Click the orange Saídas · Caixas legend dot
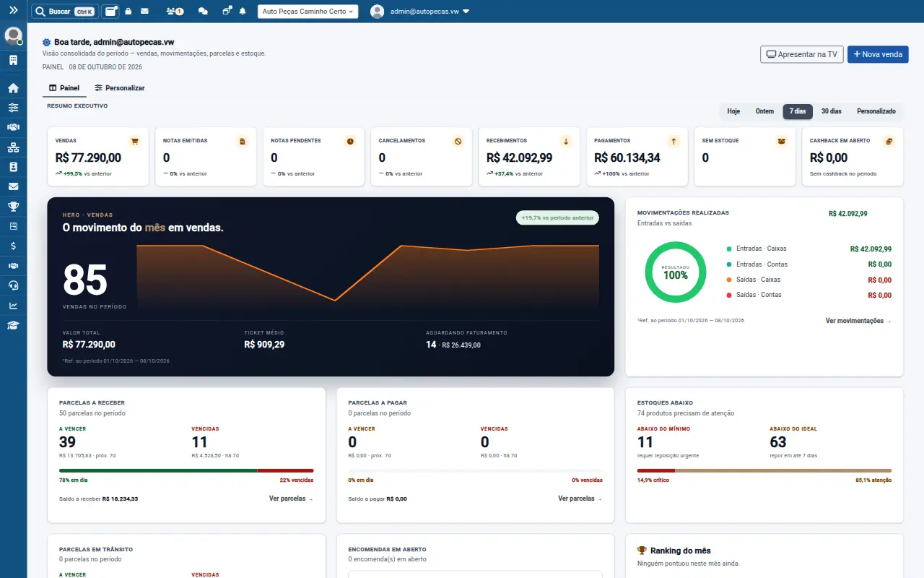Screen dimensions: 924x578 729,280
